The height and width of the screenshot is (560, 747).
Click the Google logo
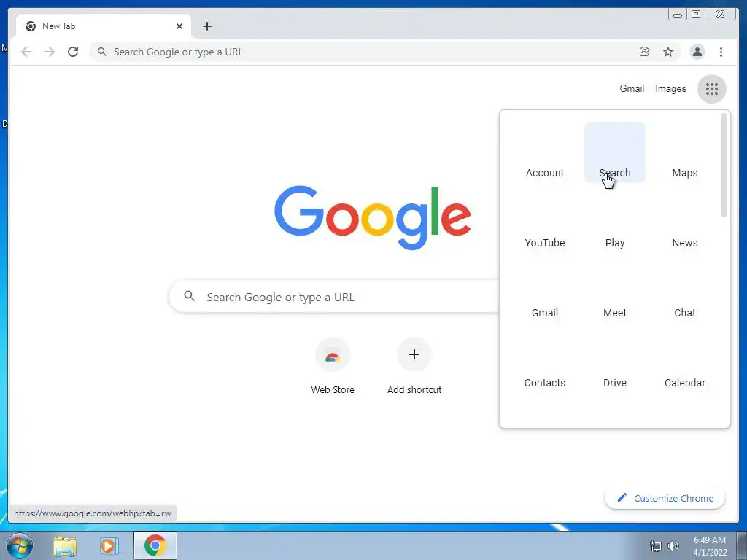tap(373, 217)
